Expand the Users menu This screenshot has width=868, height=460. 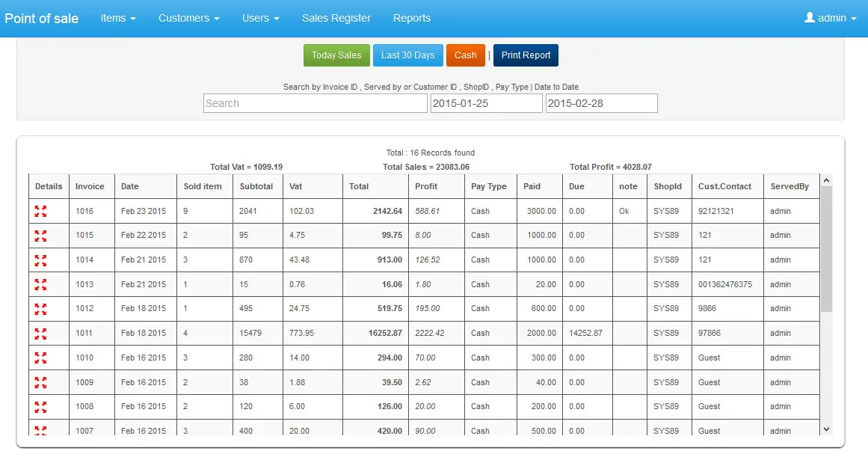261,18
